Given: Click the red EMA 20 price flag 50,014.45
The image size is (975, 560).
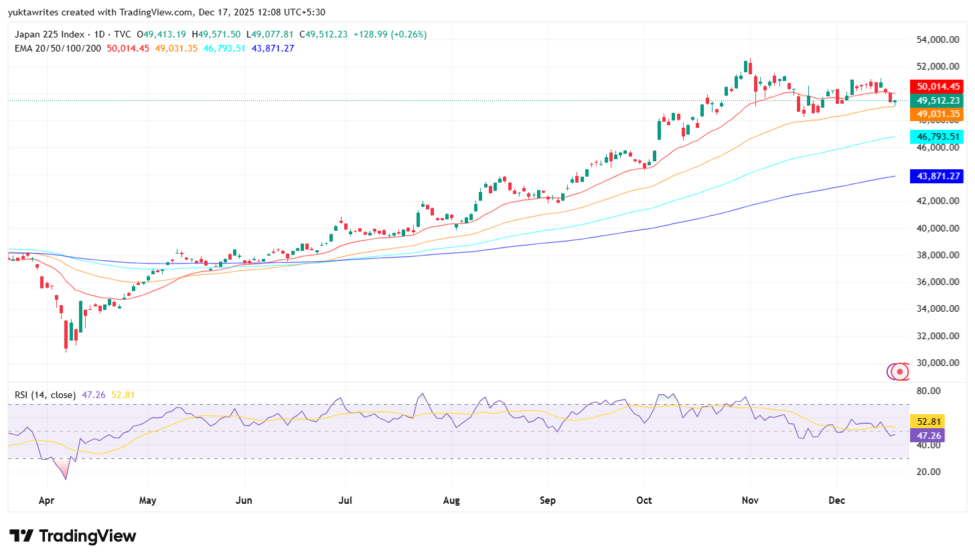Looking at the screenshot, I should click(x=937, y=86).
